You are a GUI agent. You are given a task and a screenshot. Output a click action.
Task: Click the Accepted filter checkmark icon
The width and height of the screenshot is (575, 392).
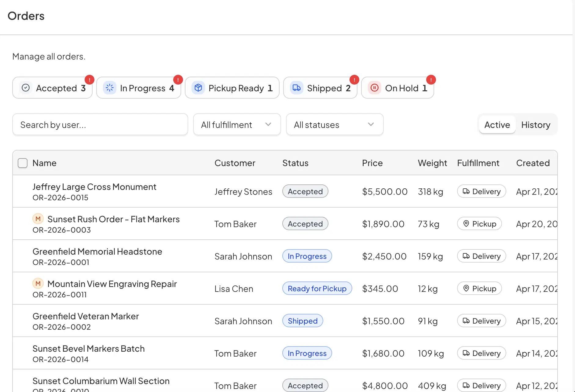26,88
